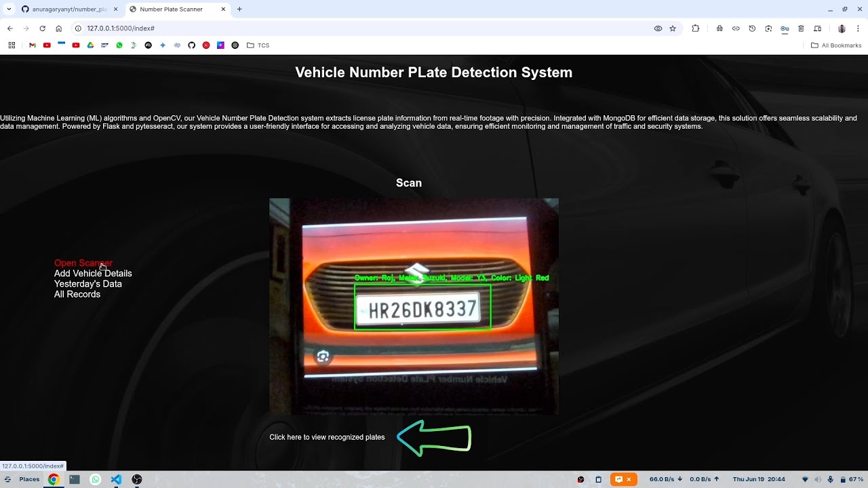Open the Google Drive bookmark icon
The height and width of the screenshot is (488, 868).
[90, 45]
